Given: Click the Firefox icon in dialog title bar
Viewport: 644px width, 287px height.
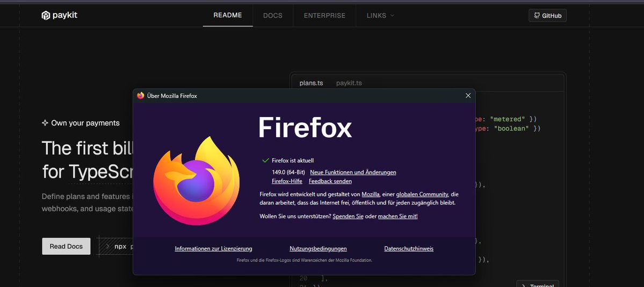Looking at the screenshot, I should [x=141, y=95].
